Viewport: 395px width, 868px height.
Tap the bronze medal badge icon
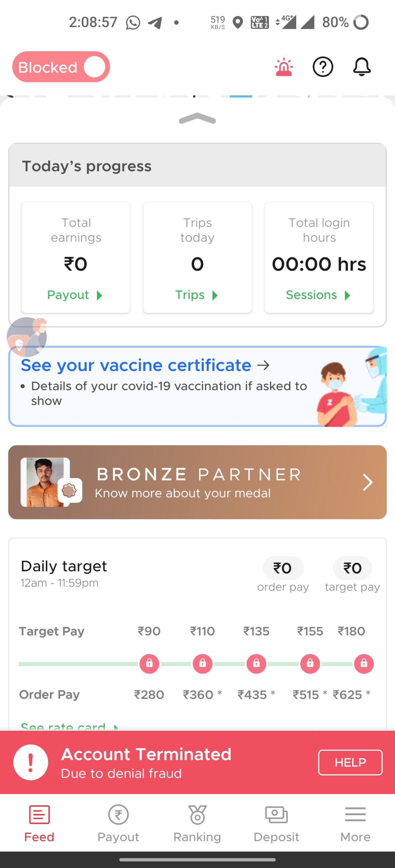pyautogui.click(x=70, y=490)
